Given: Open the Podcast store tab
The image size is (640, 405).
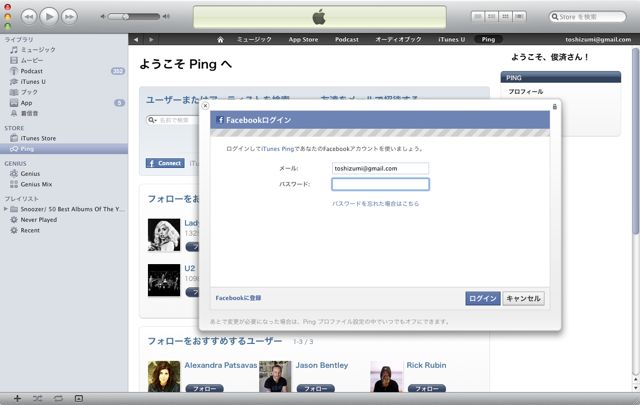Looking at the screenshot, I should [347, 40].
